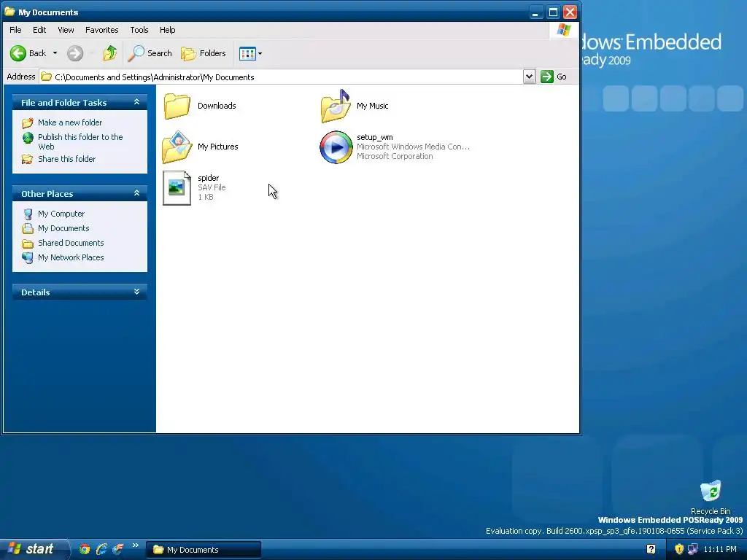The height and width of the screenshot is (560, 747).
Task: Open My Documents link in Other Places
Action: [63, 228]
